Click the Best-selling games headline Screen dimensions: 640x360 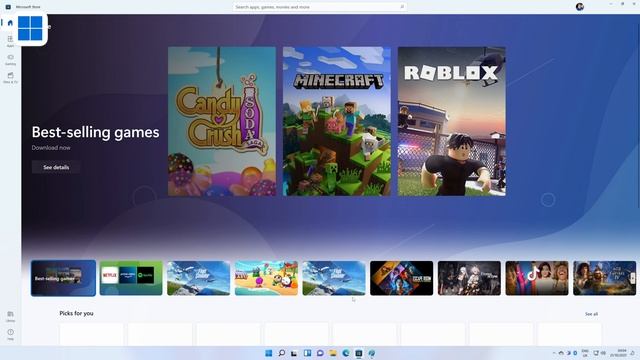[x=96, y=132]
